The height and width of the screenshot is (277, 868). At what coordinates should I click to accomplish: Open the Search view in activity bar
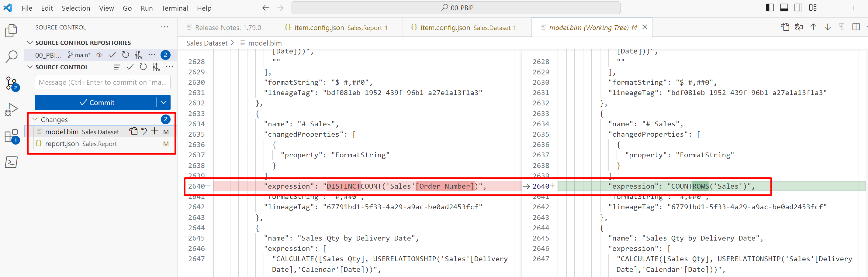(11, 57)
